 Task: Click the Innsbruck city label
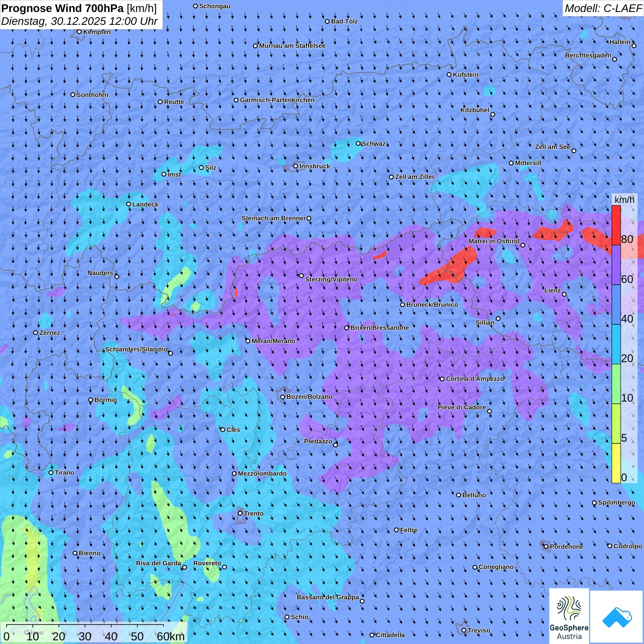[x=315, y=166]
